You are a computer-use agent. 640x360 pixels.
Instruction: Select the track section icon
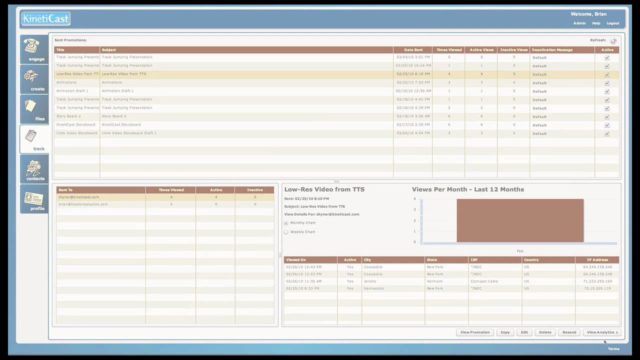pyautogui.click(x=34, y=139)
